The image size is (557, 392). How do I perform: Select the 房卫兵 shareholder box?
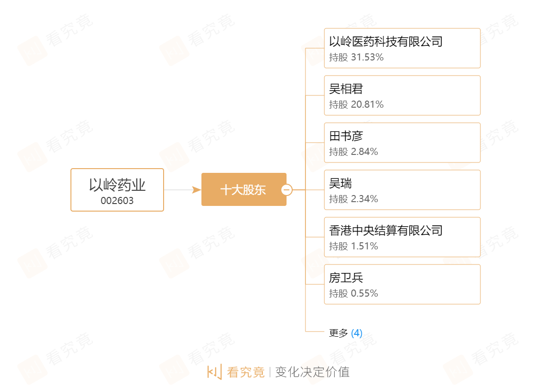click(x=402, y=284)
